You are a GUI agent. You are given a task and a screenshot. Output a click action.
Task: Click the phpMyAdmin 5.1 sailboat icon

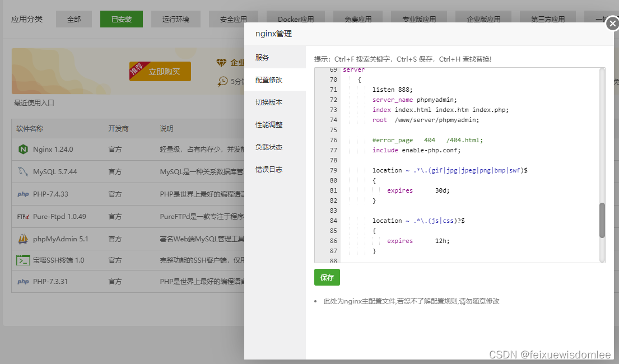[x=24, y=239]
